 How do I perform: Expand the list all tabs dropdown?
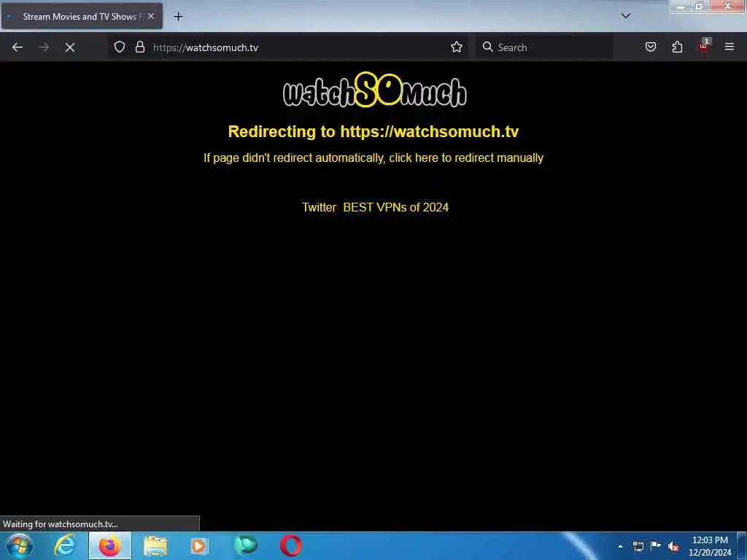[626, 16]
